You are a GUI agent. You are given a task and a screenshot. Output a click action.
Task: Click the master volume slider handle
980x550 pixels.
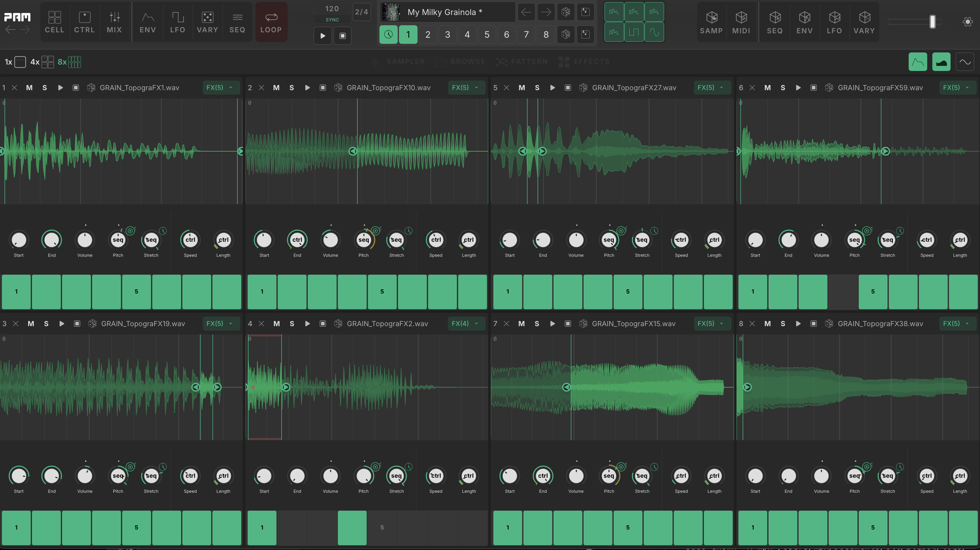[932, 22]
